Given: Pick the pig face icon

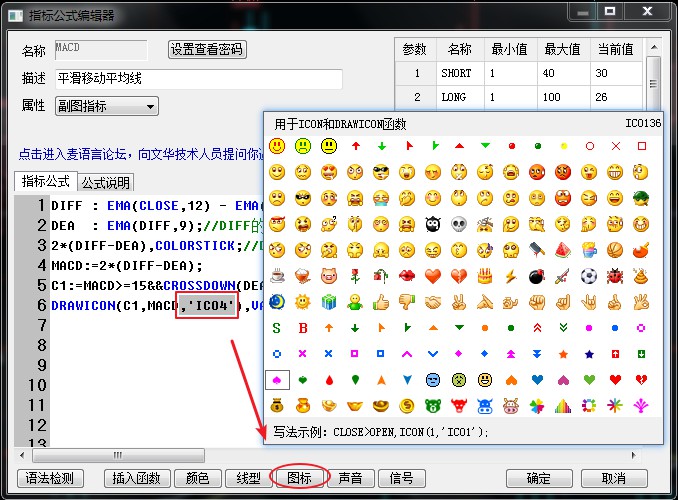Looking at the screenshot, I should tap(329, 275).
